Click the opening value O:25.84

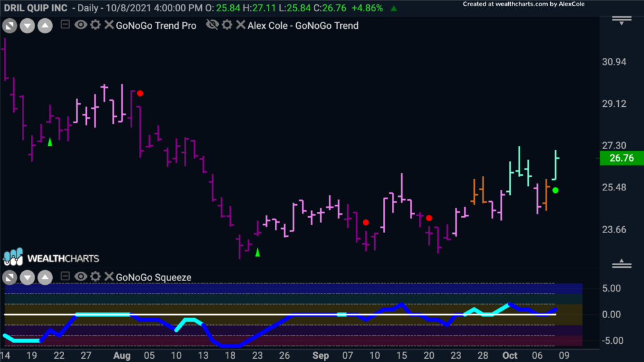(223, 8)
